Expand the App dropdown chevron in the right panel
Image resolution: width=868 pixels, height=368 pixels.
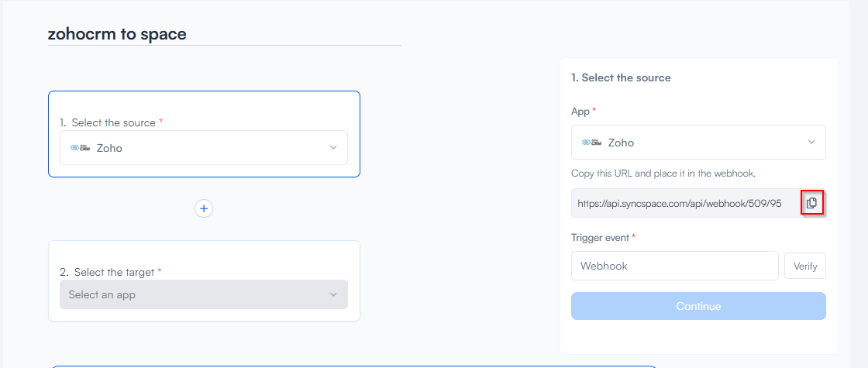811,143
